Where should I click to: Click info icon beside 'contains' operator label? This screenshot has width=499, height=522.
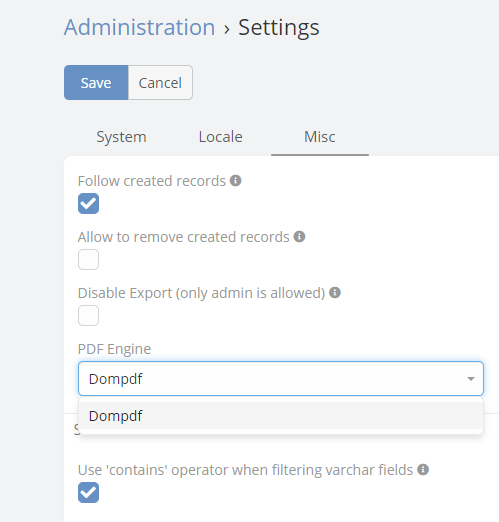pos(423,470)
